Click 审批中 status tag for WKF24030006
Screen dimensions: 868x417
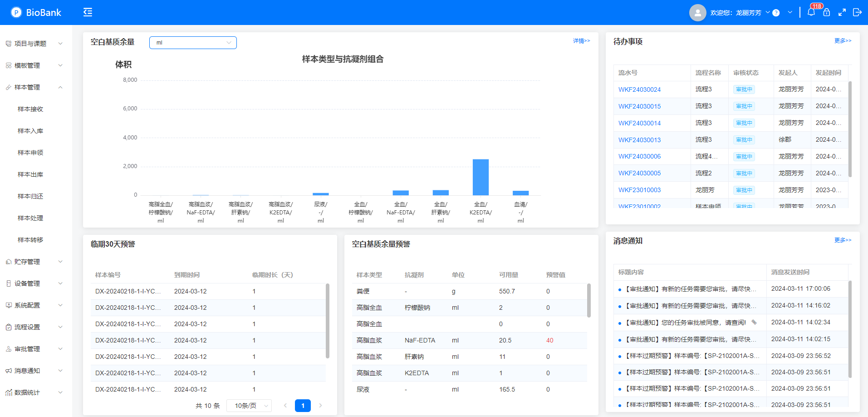(744, 157)
